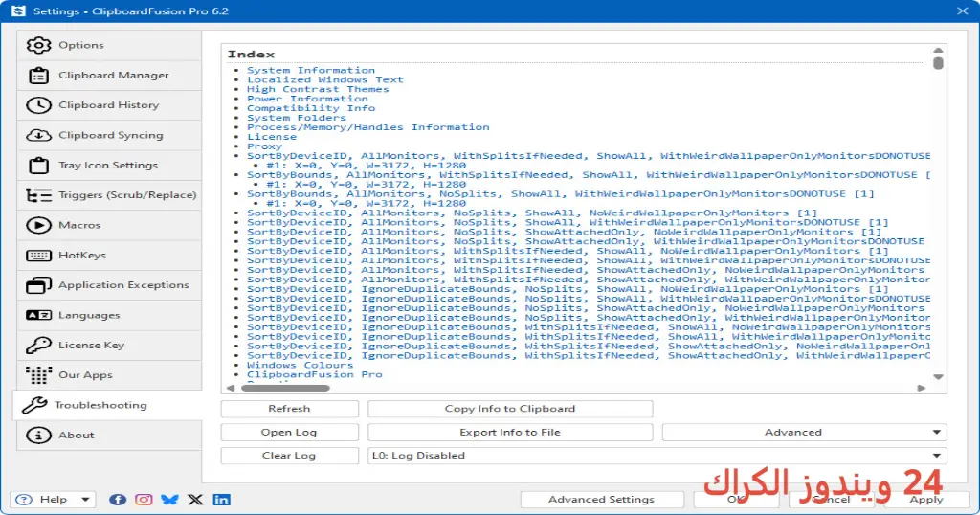The height and width of the screenshot is (515, 980).
Task: Switch to the Clipboard History tab
Action: pyautogui.click(x=109, y=105)
